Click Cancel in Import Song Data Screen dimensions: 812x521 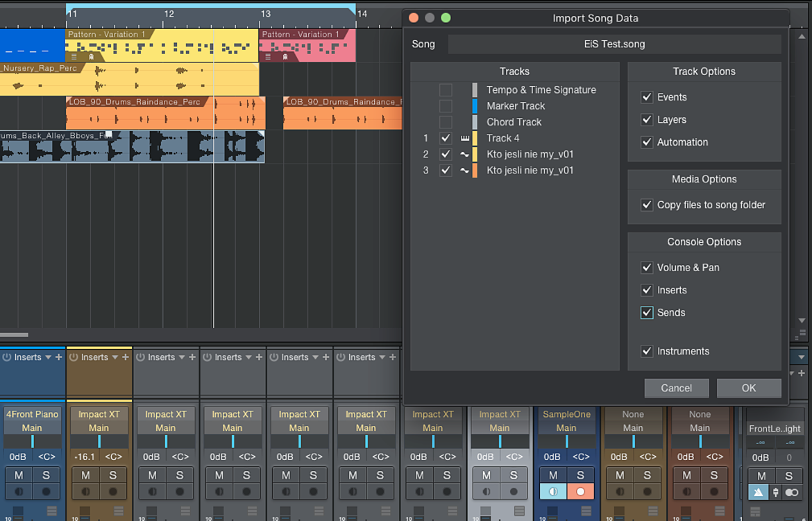(x=677, y=388)
